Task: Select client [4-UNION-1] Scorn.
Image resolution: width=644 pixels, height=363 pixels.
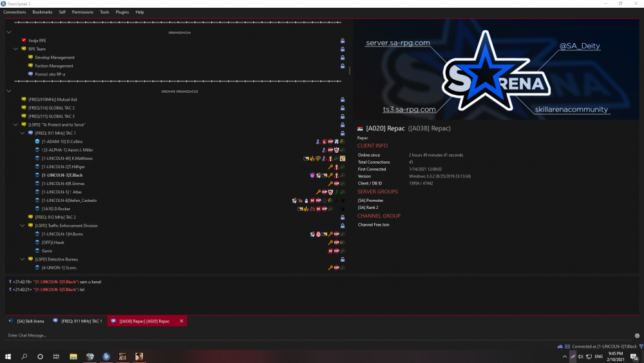Action: [59, 268]
